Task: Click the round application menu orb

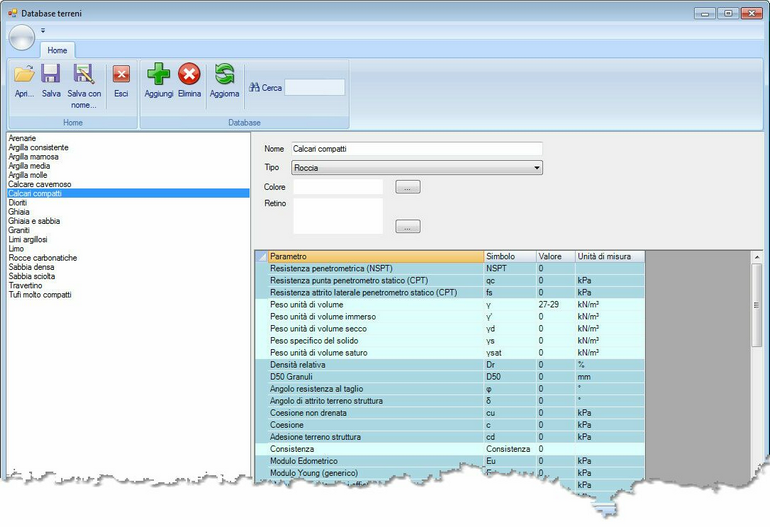Action: point(21,37)
